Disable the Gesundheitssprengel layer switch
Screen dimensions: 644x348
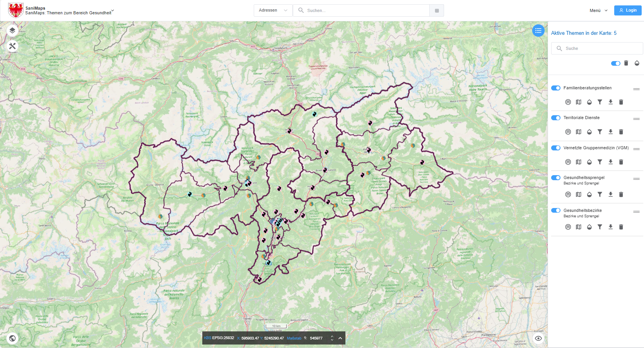click(556, 177)
